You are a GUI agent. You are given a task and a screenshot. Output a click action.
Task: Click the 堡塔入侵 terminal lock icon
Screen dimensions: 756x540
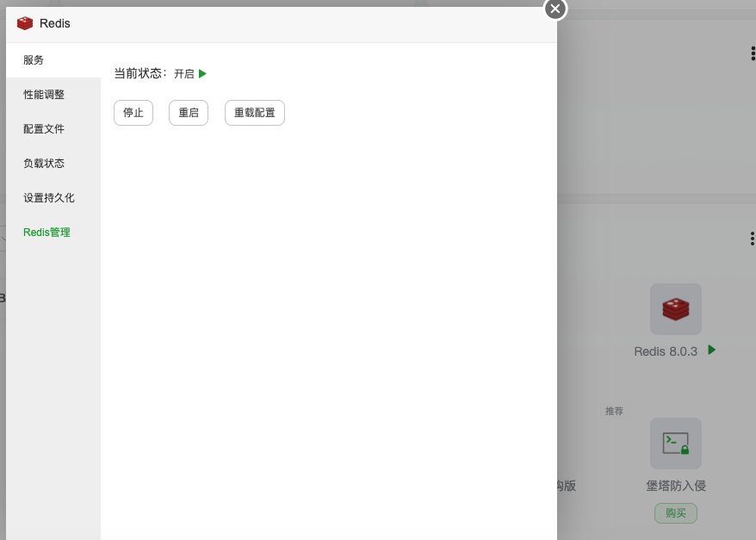[x=675, y=443]
